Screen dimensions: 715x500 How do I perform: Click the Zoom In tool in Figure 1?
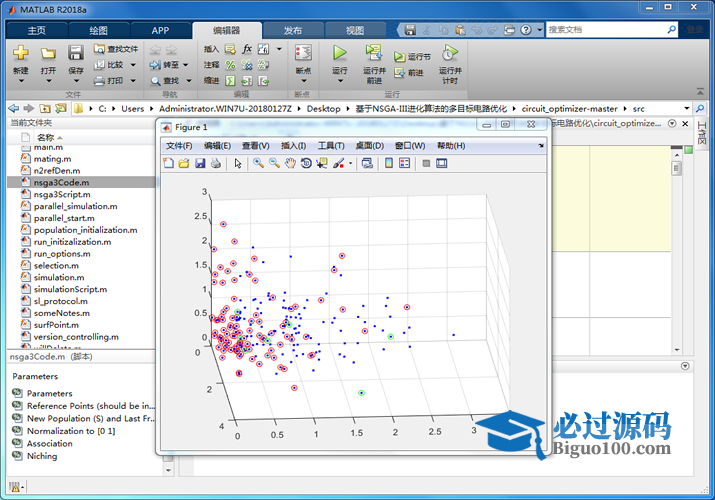(258, 163)
